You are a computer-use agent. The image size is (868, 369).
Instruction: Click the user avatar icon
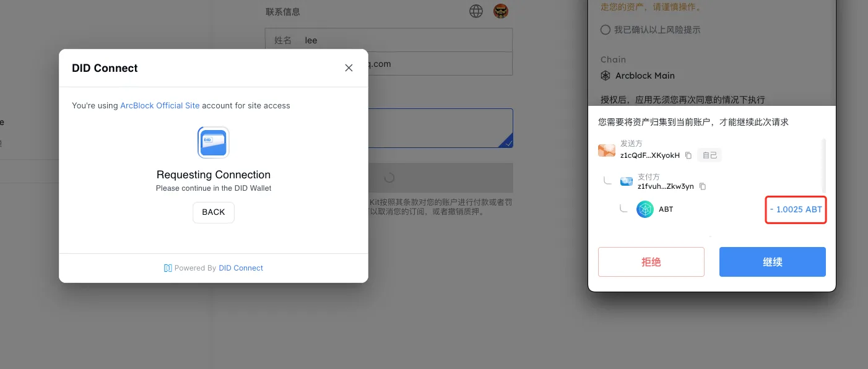pos(500,11)
